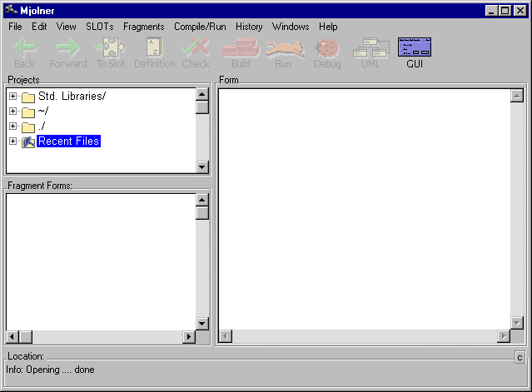Screen dimensions: 532x392
Task: Open the Definition toolbar icon
Action: pyautogui.click(x=154, y=48)
